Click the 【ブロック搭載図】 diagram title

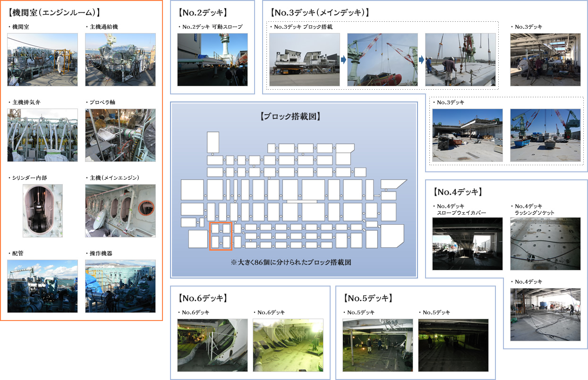click(x=290, y=116)
